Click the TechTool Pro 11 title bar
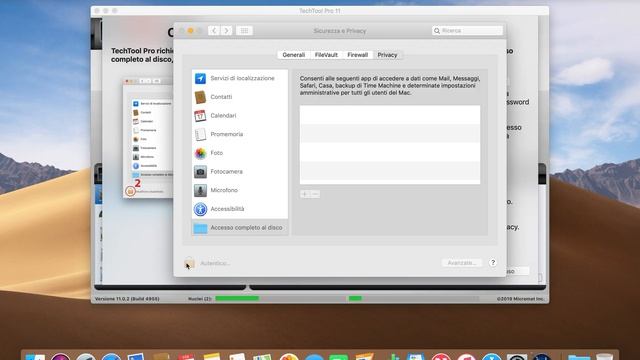 click(x=320, y=11)
